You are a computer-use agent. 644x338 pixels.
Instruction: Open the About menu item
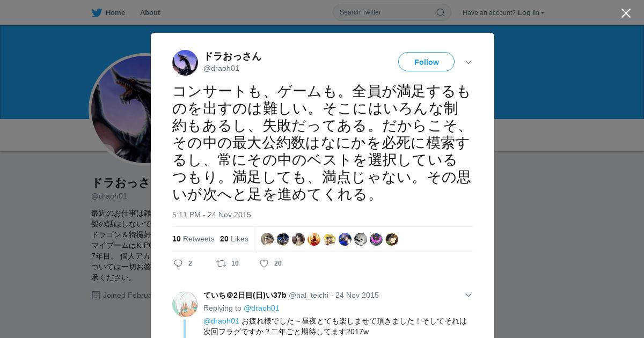150,12
